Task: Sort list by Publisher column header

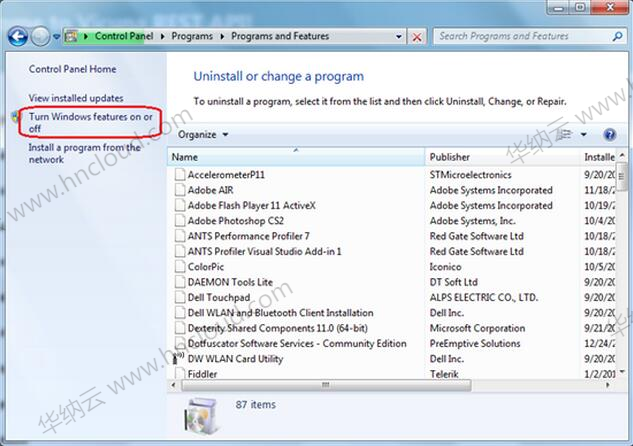Action: coord(502,157)
